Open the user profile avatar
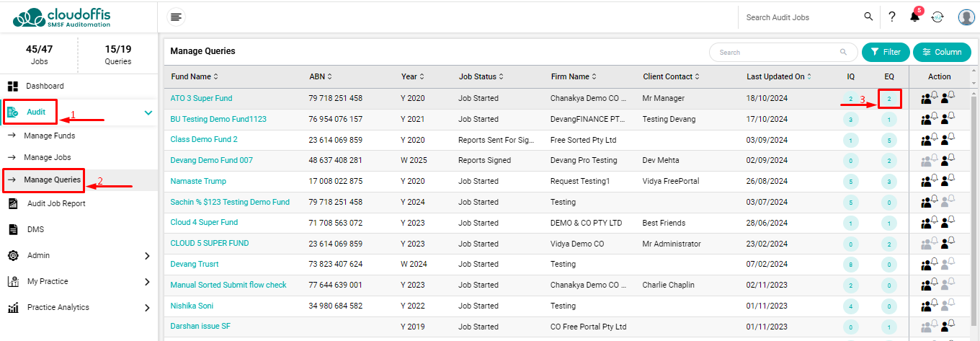The image size is (980, 341). coord(966,17)
